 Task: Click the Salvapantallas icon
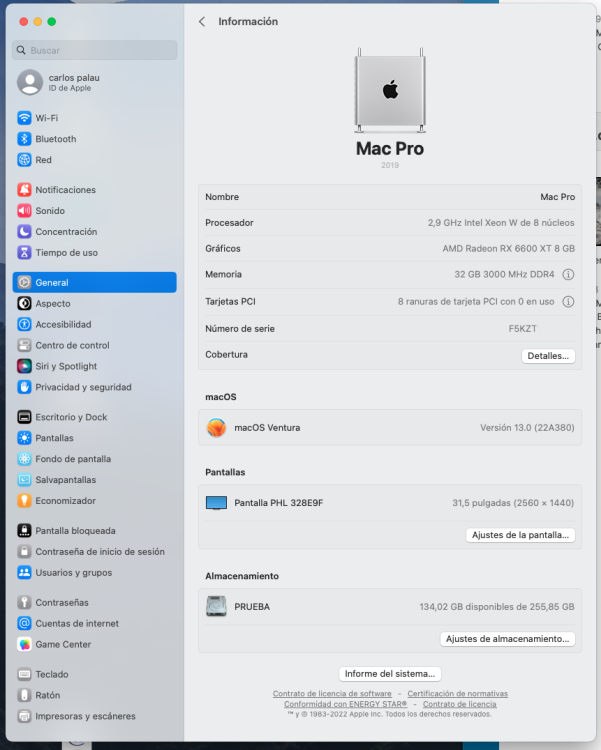(x=24, y=480)
